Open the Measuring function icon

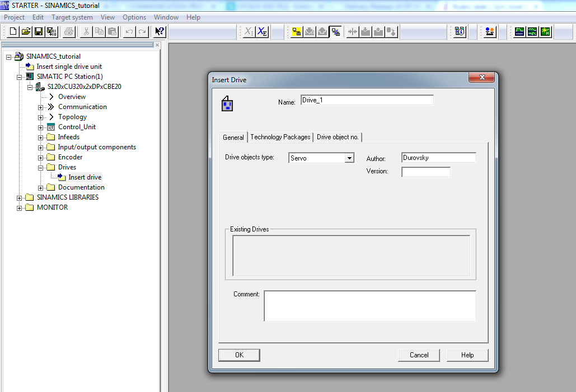coord(532,31)
